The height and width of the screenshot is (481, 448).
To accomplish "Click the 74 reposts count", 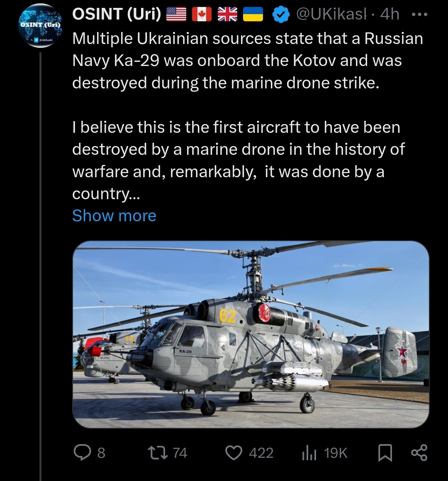I will tap(180, 453).
